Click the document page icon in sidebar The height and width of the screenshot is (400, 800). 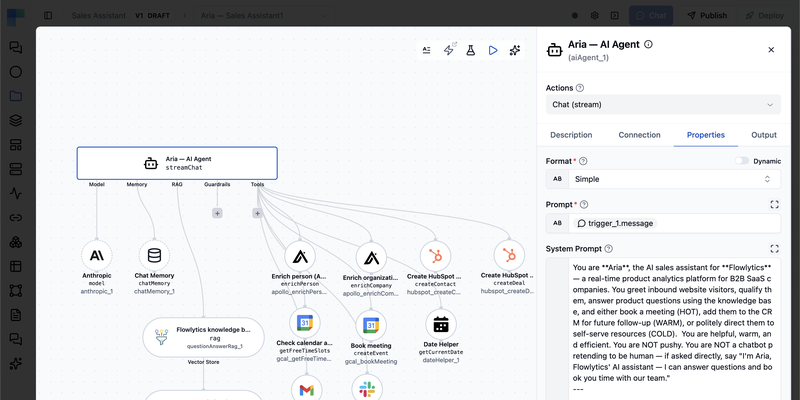(16, 315)
